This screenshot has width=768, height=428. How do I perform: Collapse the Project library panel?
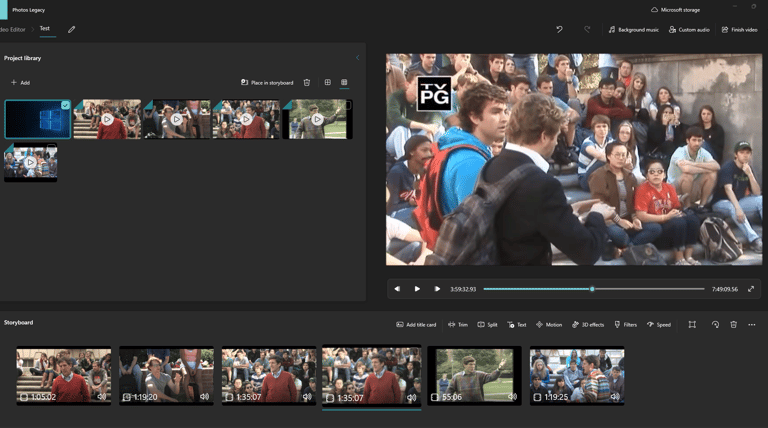[358, 58]
